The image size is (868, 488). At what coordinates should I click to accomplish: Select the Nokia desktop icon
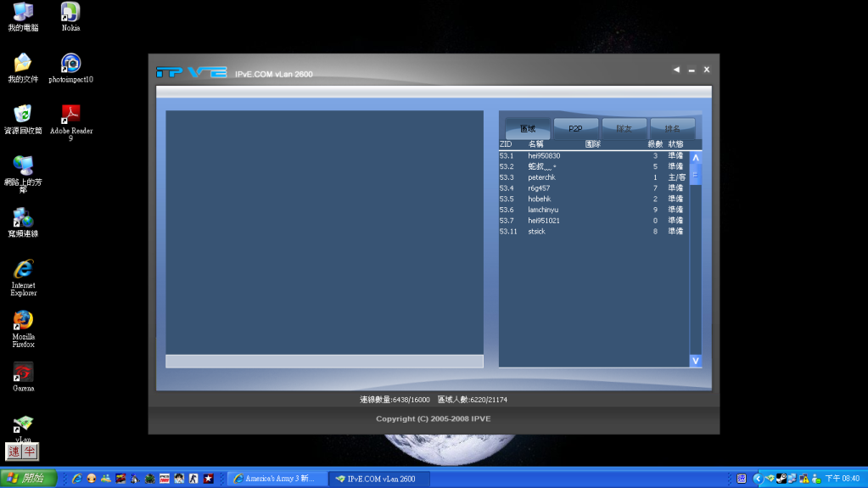click(70, 12)
